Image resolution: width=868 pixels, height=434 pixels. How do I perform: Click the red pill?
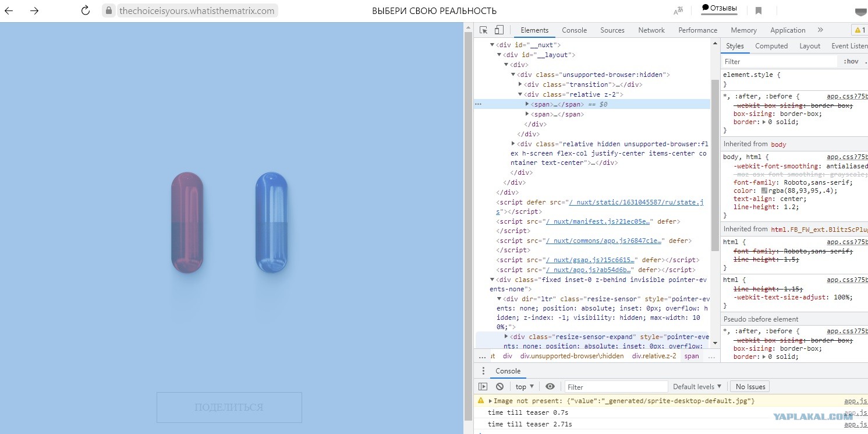point(187,223)
